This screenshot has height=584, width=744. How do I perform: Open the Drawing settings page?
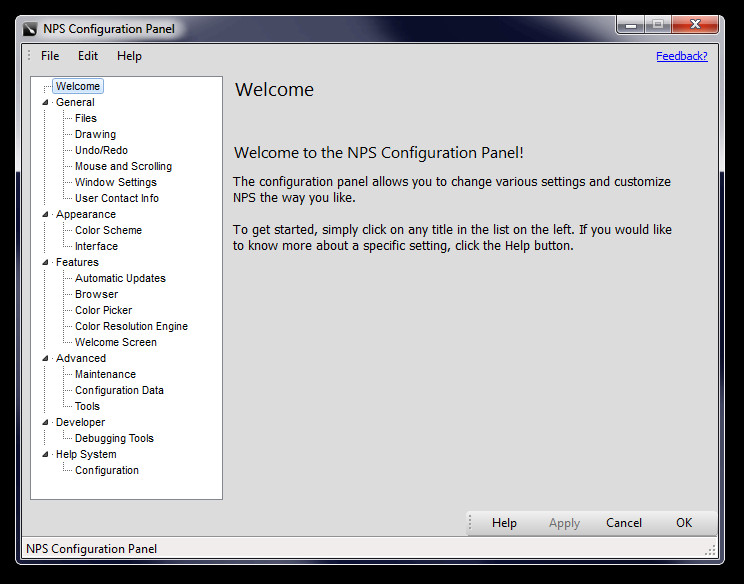[x=95, y=134]
